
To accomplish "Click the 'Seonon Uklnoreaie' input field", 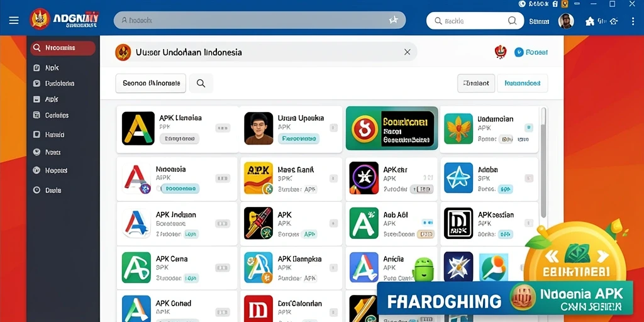I will click(x=151, y=84).
